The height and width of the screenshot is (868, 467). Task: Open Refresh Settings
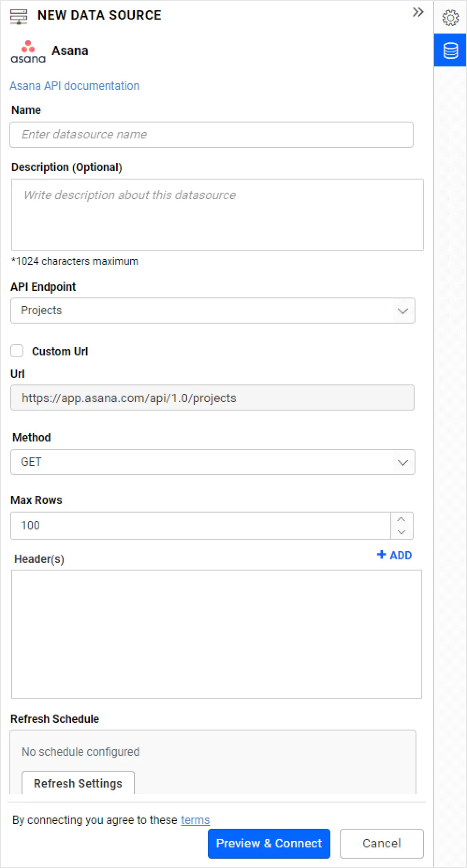(78, 783)
